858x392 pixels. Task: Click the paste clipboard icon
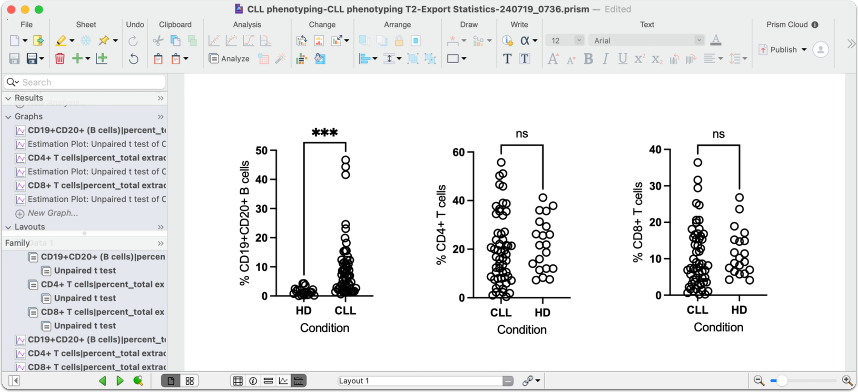tap(158, 59)
